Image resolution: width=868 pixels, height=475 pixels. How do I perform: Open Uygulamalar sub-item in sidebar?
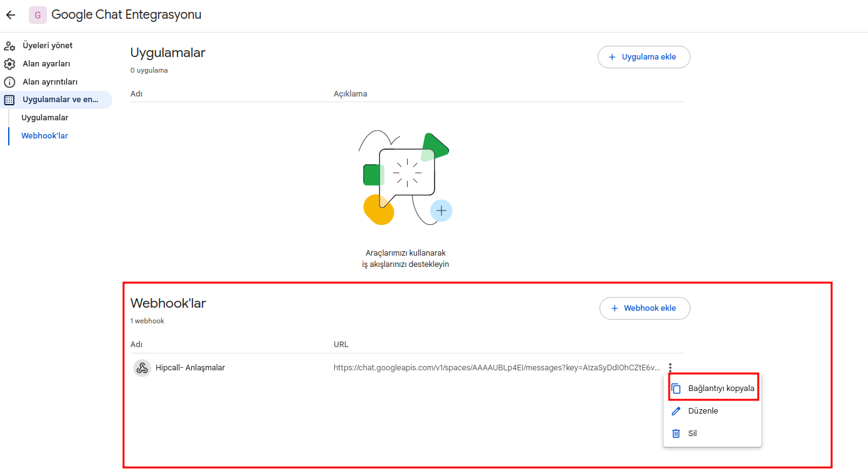45,118
